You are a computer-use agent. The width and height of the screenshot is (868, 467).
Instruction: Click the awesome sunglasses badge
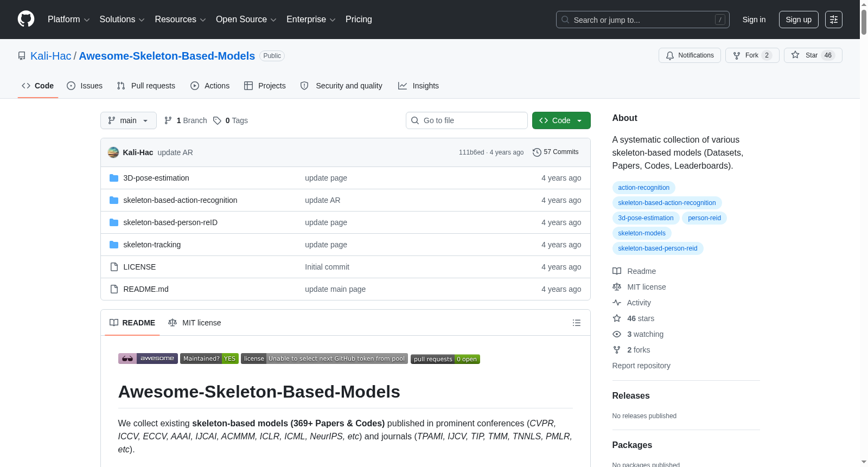pos(148,359)
